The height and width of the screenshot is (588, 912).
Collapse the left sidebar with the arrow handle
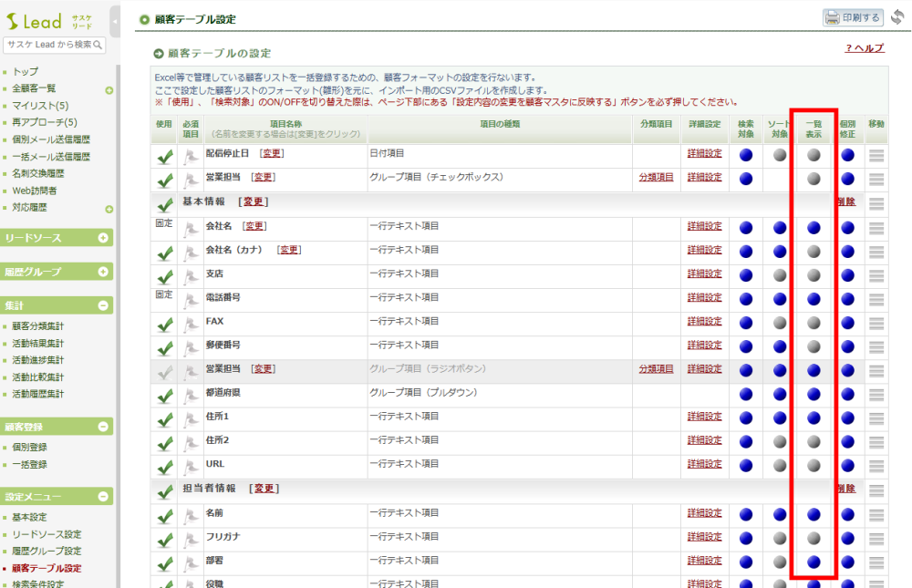pos(115,20)
